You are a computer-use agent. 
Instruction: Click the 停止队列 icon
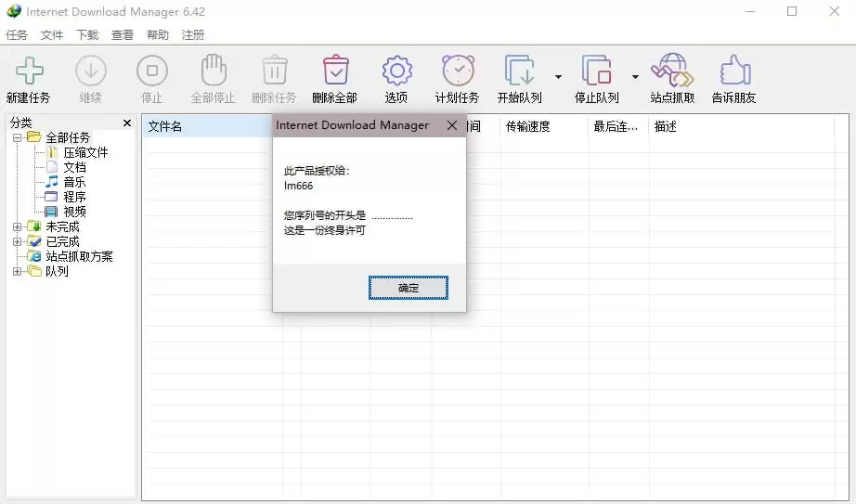(x=596, y=71)
